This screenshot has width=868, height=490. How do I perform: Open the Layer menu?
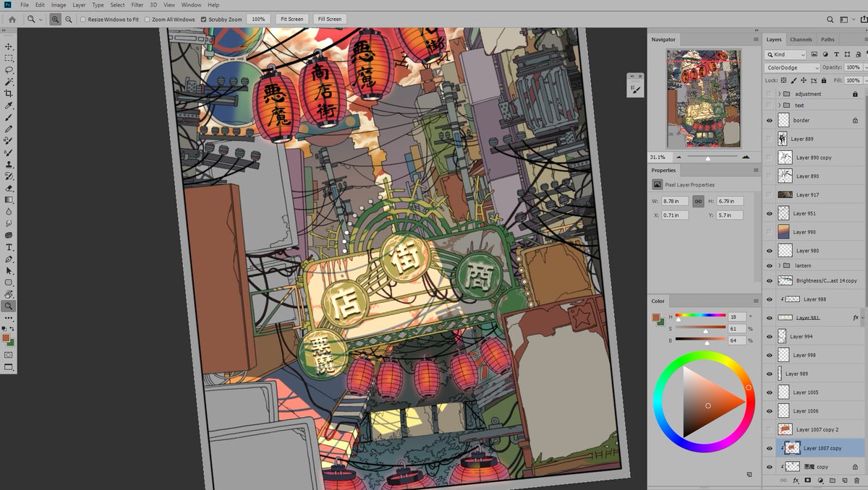79,5
